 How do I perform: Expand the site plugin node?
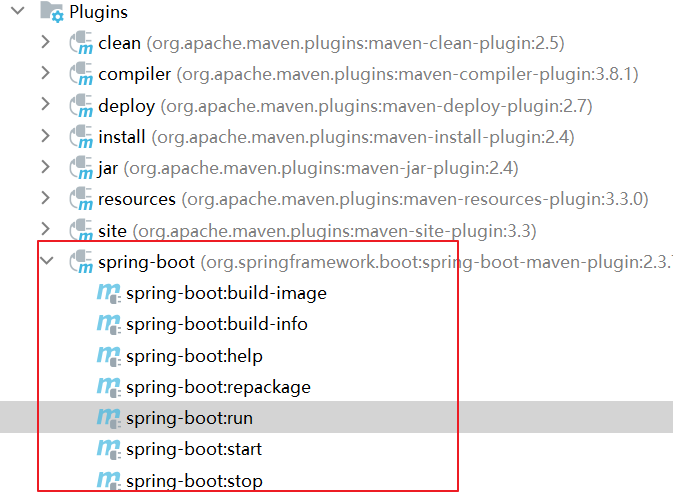tap(45, 229)
